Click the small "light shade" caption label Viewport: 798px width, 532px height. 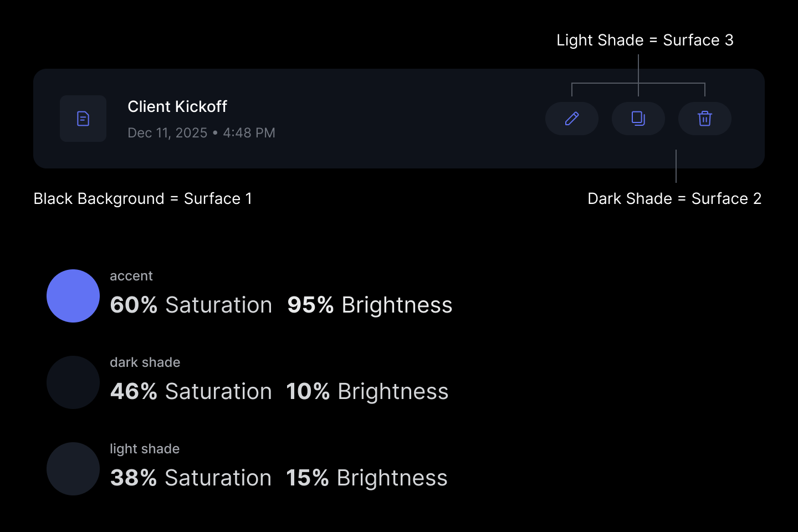[x=145, y=449]
